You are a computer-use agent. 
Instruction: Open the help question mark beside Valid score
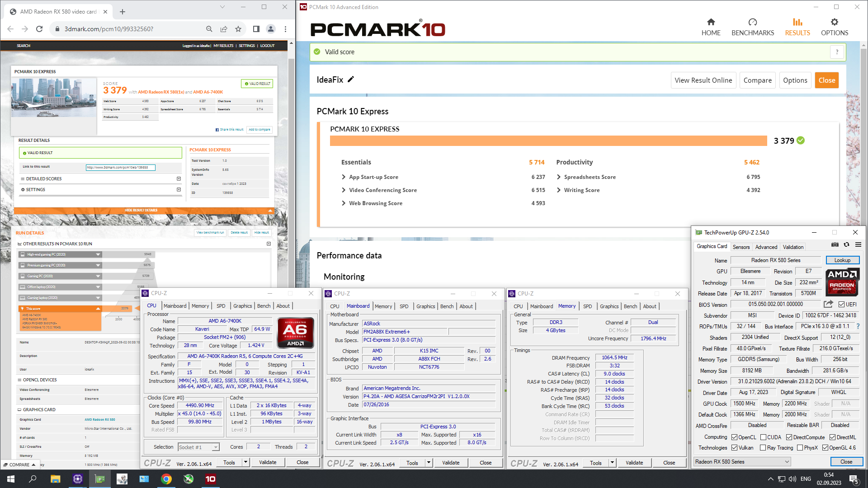[837, 52]
